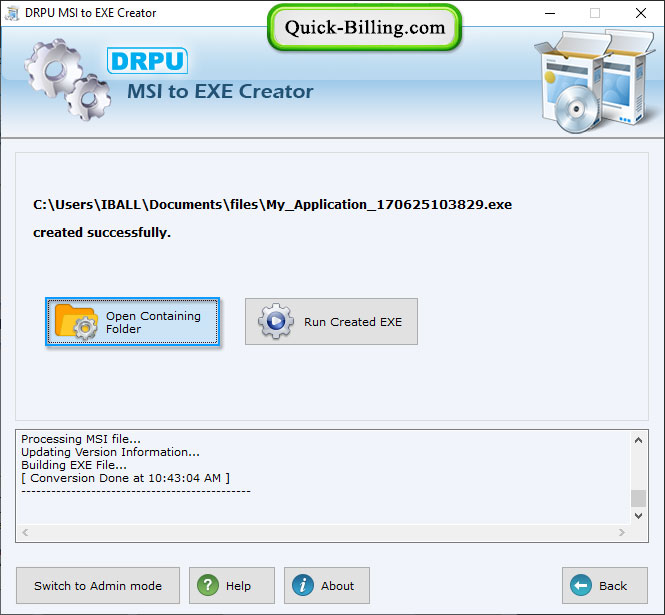The height and width of the screenshot is (615, 665).
Task: Click the gears graphic in header
Action: (x=67, y=80)
